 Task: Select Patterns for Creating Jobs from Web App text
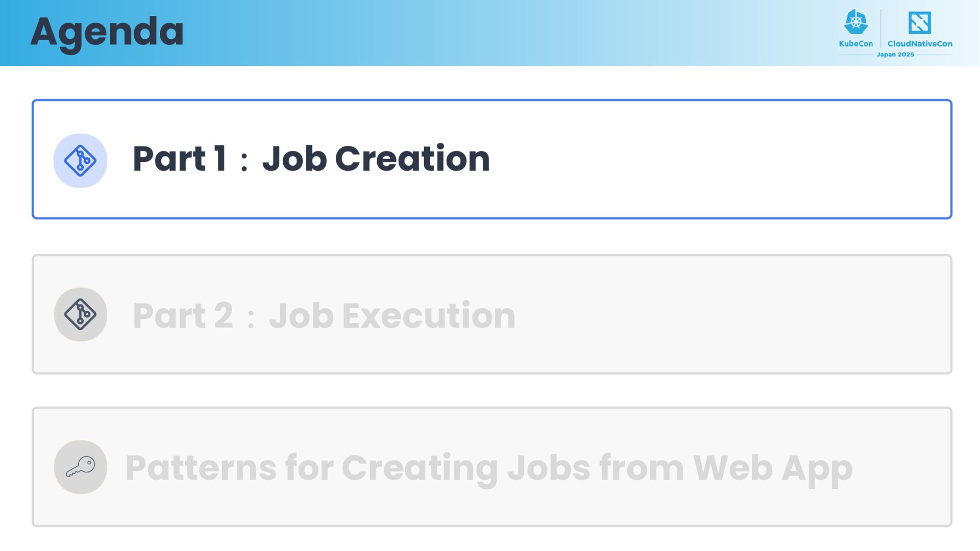point(489,468)
